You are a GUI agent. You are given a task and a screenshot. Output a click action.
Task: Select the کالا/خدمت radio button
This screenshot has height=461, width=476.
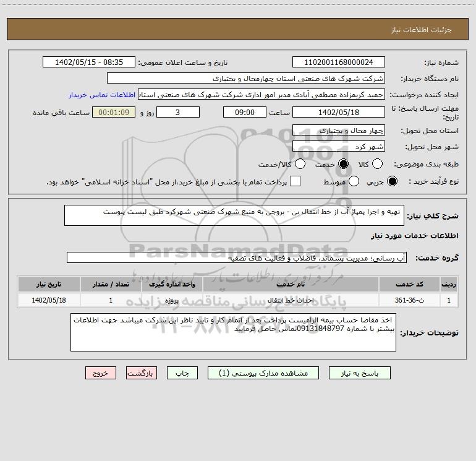(300, 164)
